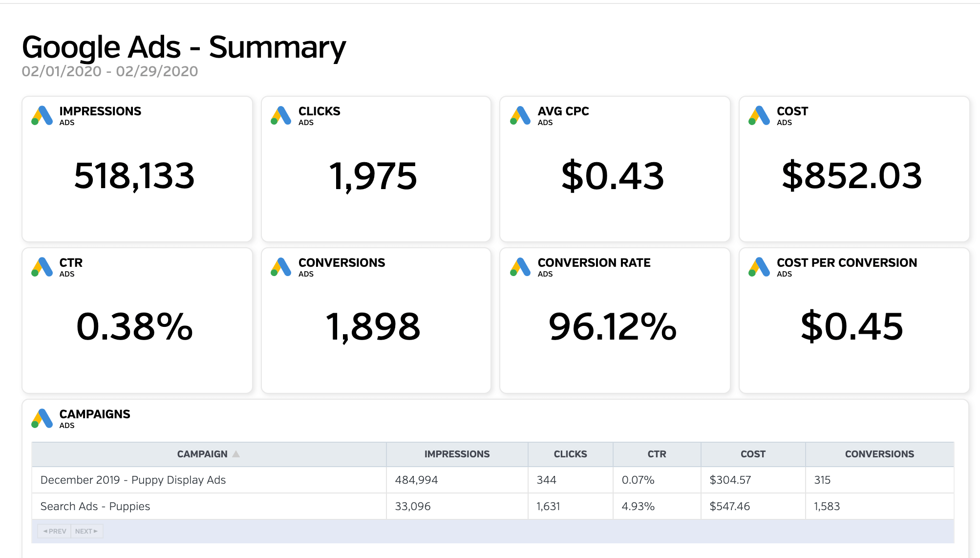
Task: Sort the table by CLICKS column
Action: [570, 453]
